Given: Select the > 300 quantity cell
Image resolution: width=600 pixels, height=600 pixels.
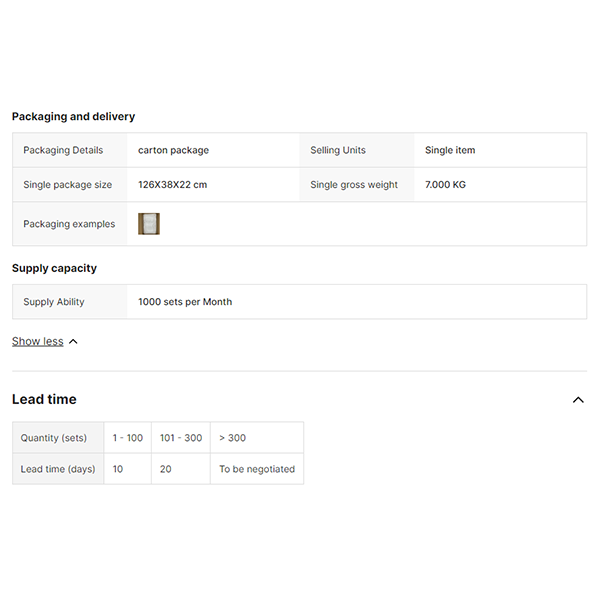Looking at the screenshot, I should click(x=232, y=438).
